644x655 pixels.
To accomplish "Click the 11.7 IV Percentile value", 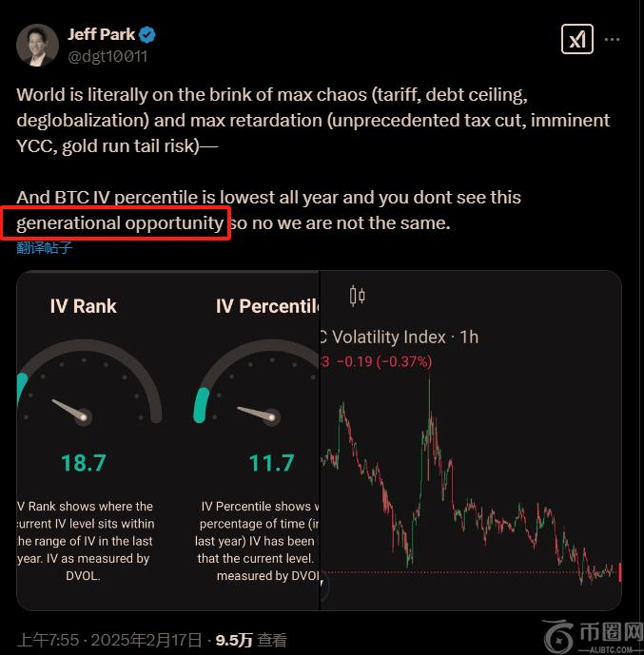I will (x=271, y=463).
